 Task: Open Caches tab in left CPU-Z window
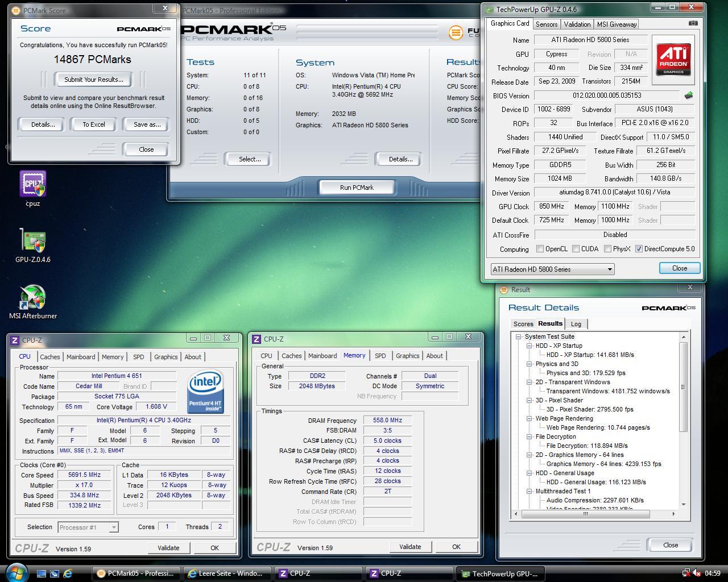point(49,357)
